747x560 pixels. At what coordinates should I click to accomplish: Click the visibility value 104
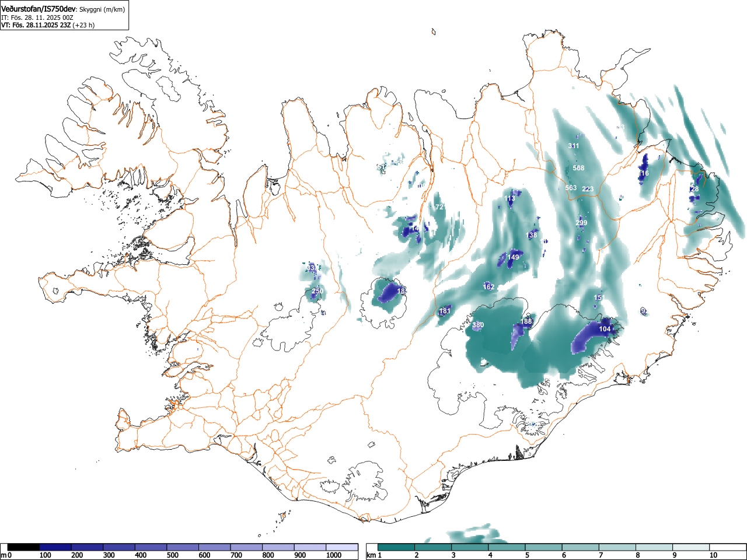click(605, 329)
